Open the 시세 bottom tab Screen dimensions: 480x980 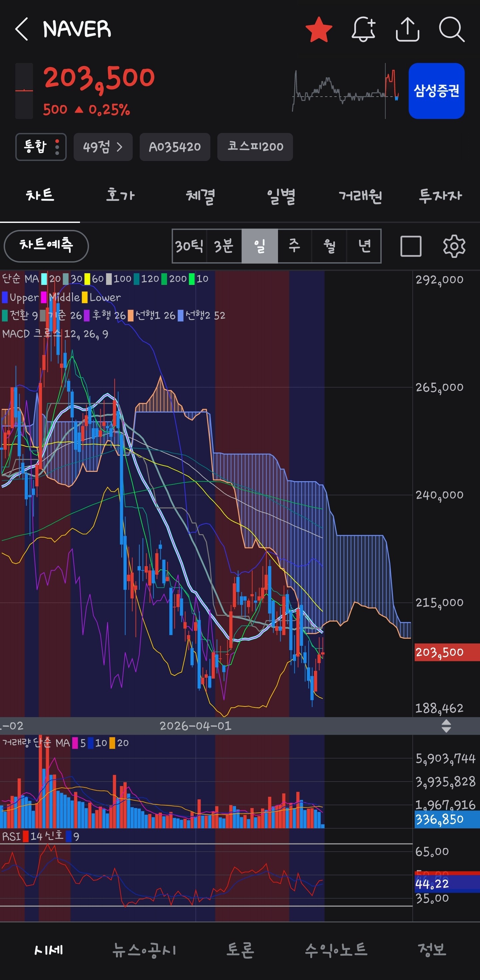tap(48, 950)
